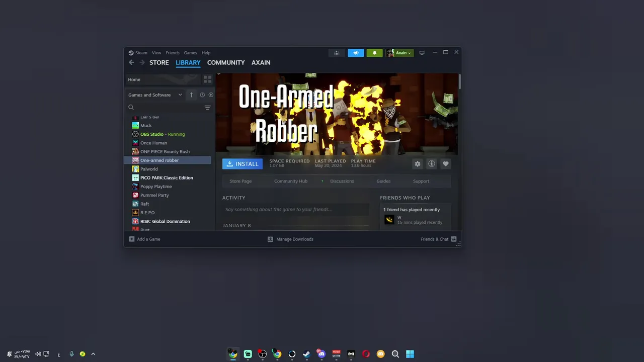Open the green notifications bell
644x362 pixels.
374,53
